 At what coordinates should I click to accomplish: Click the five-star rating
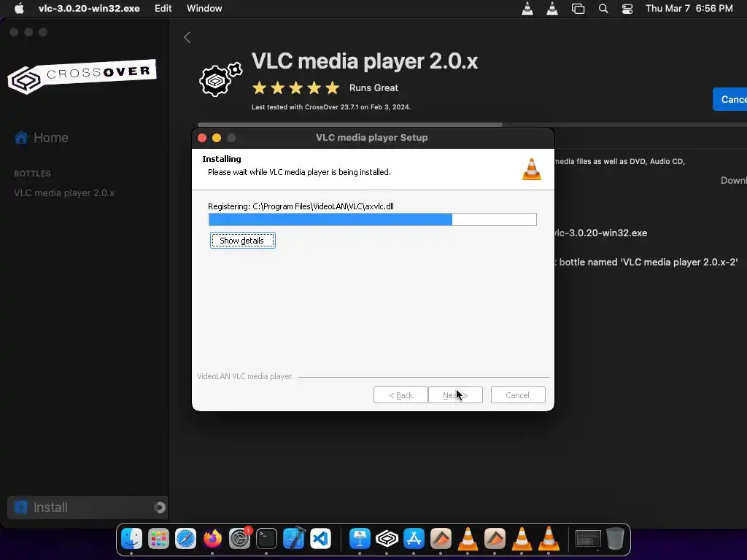[296, 88]
